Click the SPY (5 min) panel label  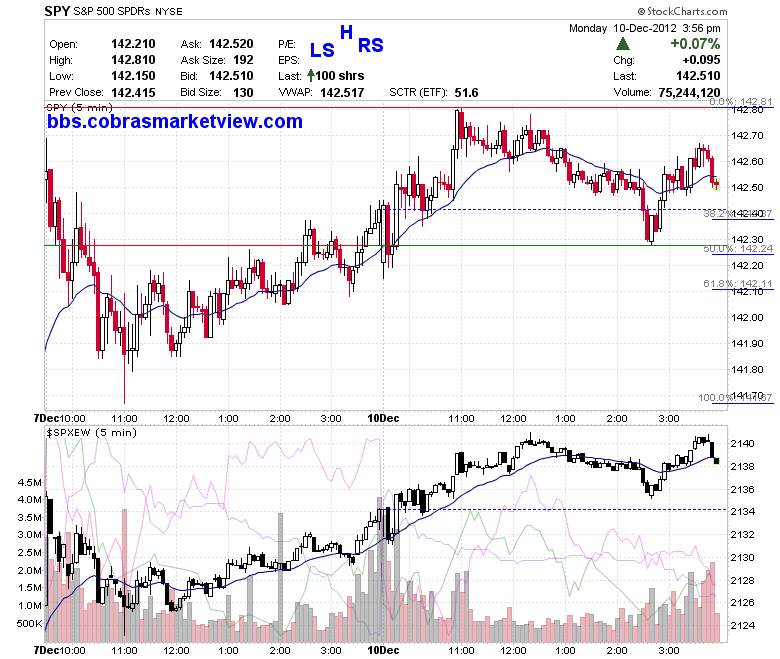tap(80, 107)
